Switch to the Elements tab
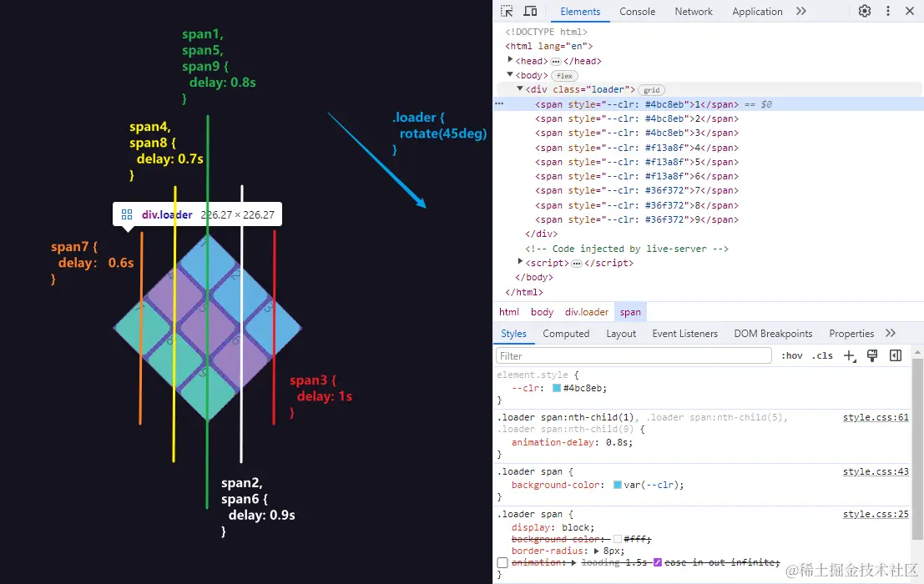The height and width of the screenshot is (584, 924). click(580, 12)
